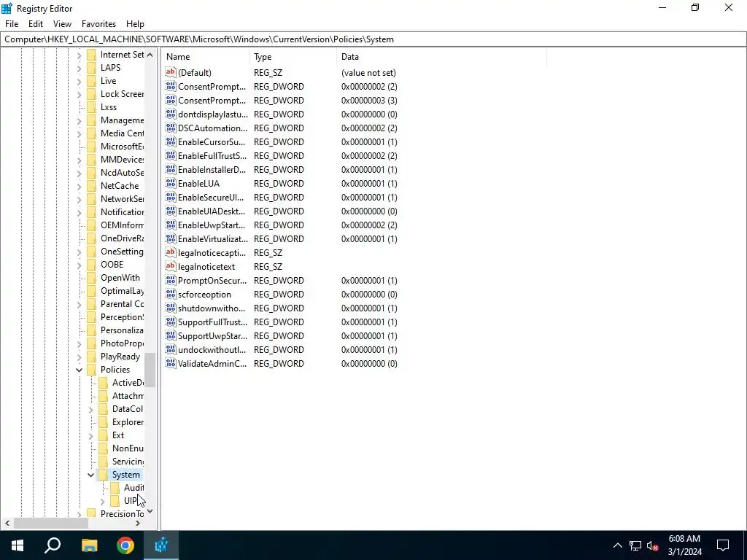This screenshot has height=560, width=747.
Task: Click the legalnoticecaption string icon
Action: pyautogui.click(x=171, y=252)
